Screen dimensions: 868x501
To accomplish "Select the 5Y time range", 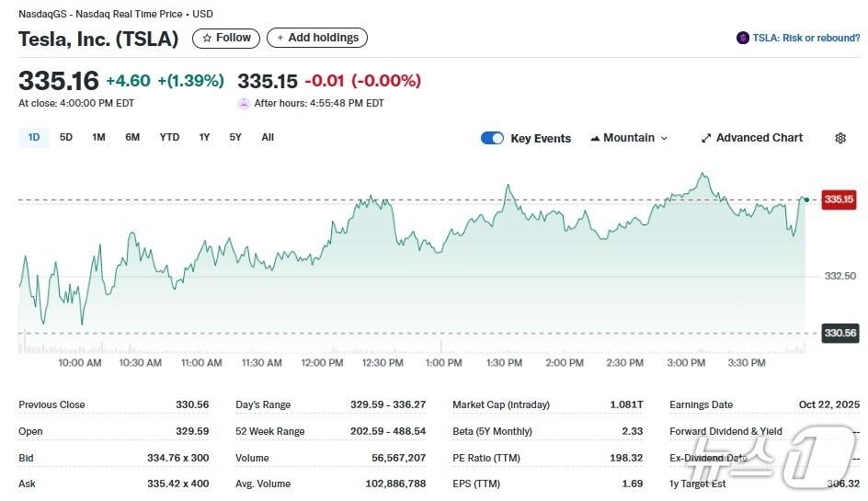I will tap(235, 137).
